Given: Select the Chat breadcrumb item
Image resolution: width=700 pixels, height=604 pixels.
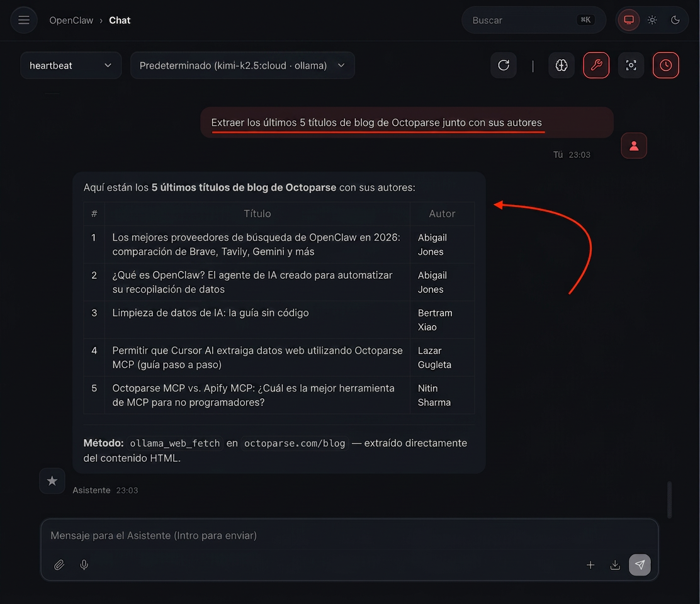Looking at the screenshot, I should click(x=120, y=21).
